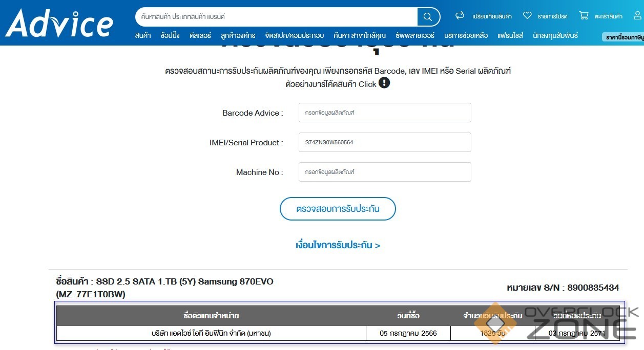
Task: Open the ซัพพลายเออร์ menu
Action: 415,36
